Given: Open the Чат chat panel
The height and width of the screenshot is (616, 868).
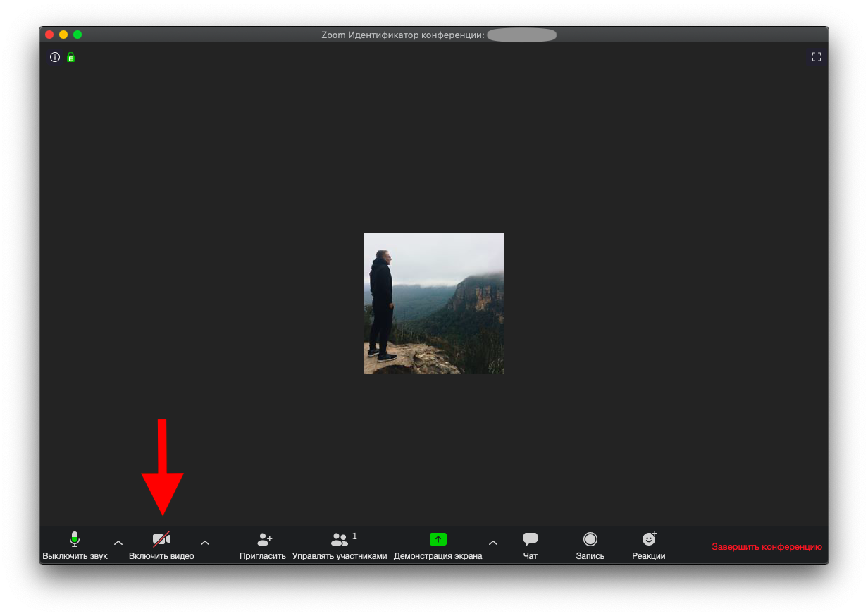Looking at the screenshot, I should [531, 546].
